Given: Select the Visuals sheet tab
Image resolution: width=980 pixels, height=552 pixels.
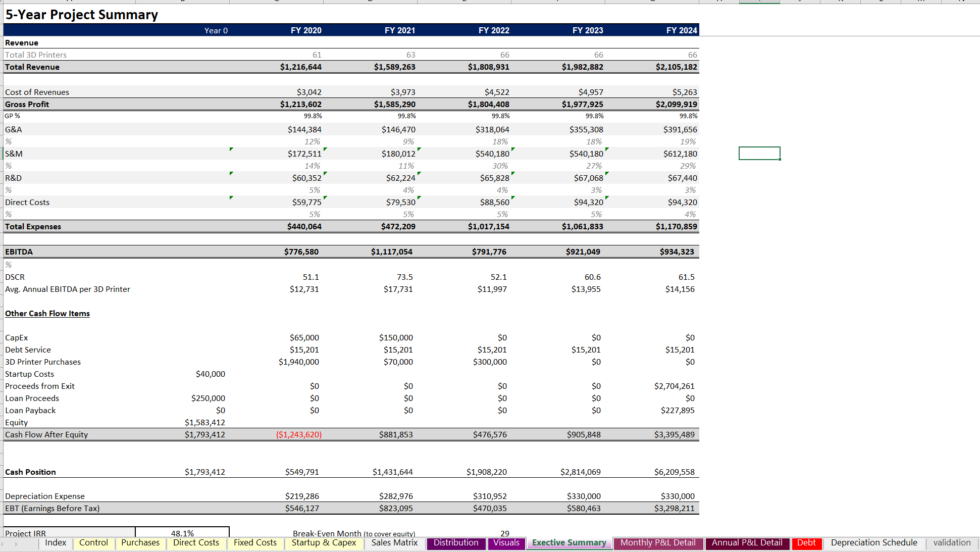Looking at the screenshot, I should click(x=506, y=543).
